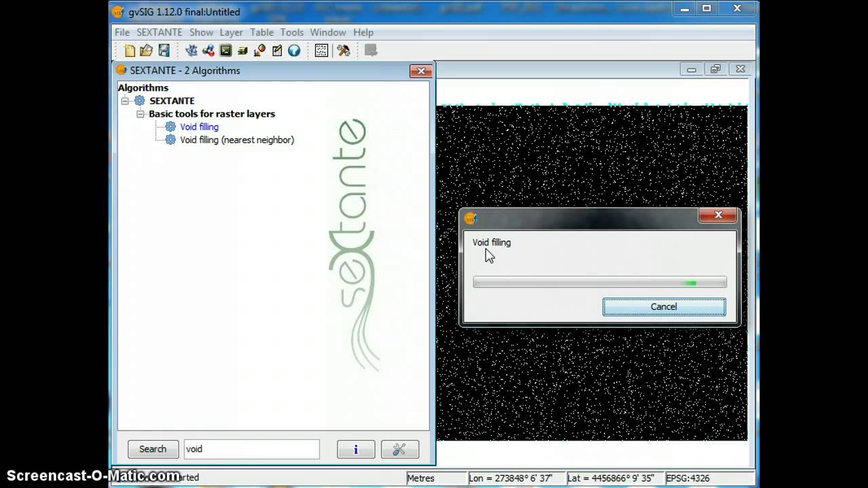Viewport: 868px width, 488px height.
Task: Select the Void filling algorithm
Action: 199,127
